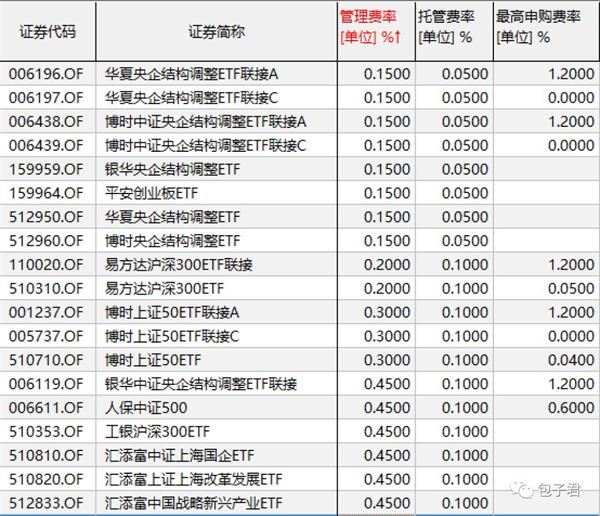
Task: Click 人保中证500 name cell
Action: [216, 408]
